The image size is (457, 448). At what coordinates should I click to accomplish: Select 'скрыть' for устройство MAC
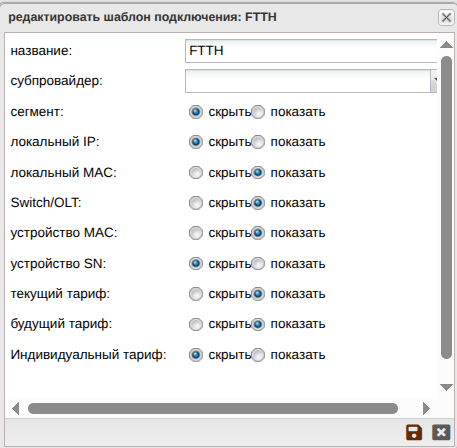(x=196, y=233)
